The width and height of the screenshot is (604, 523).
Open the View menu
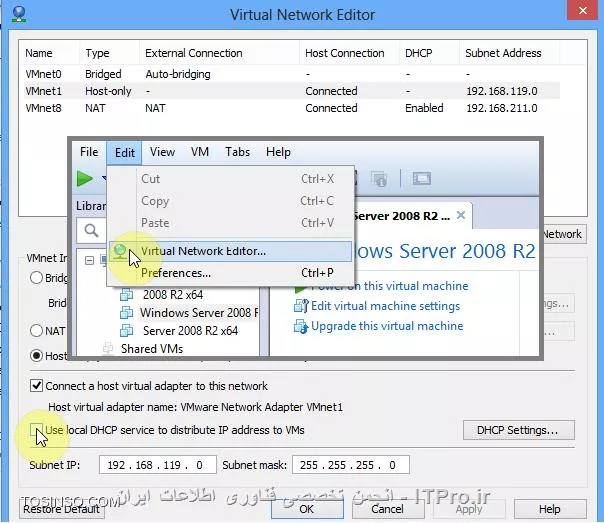(x=162, y=152)
